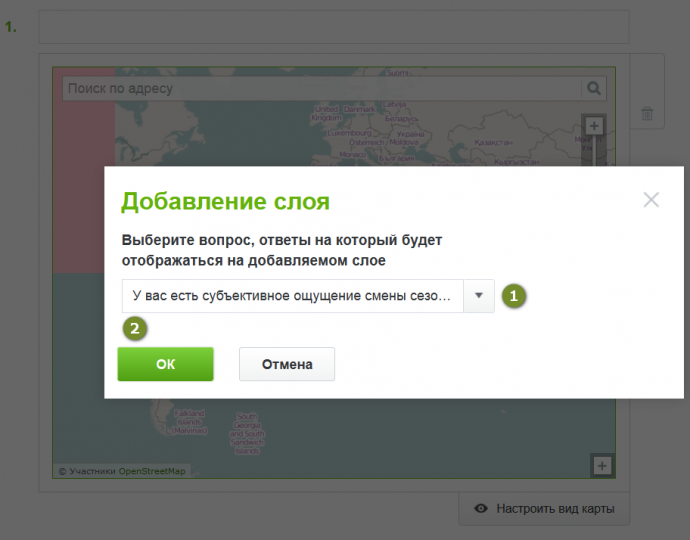The height and width of the screenshot is (540, 690).
Task: Click the green number 2 callout badge
Action: (x=135, y=328)
